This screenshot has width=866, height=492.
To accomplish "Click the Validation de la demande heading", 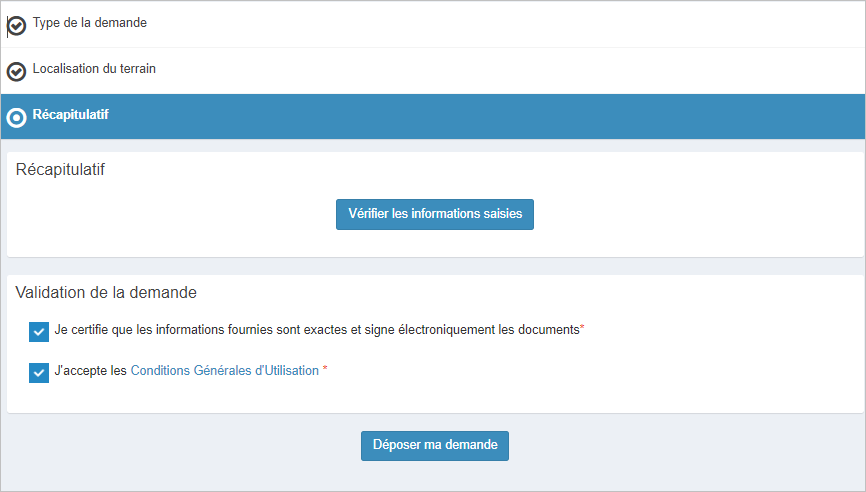I will (x=106, y=292).
